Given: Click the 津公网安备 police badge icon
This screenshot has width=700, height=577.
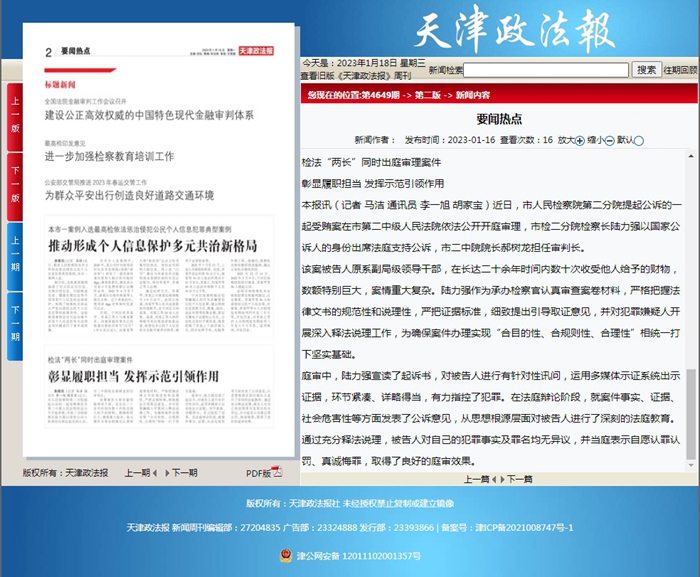Looking at the screenshot, I should [x=286, y=556].
